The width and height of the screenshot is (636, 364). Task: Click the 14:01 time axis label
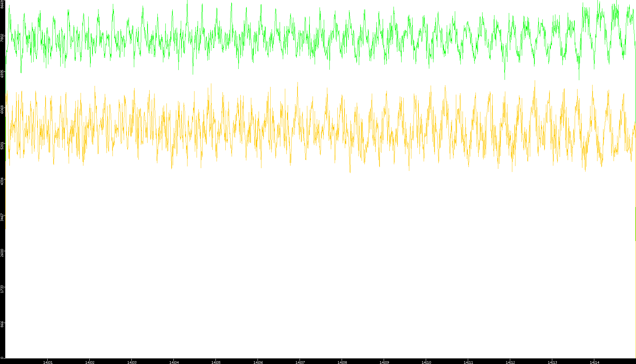click(48, 362)
